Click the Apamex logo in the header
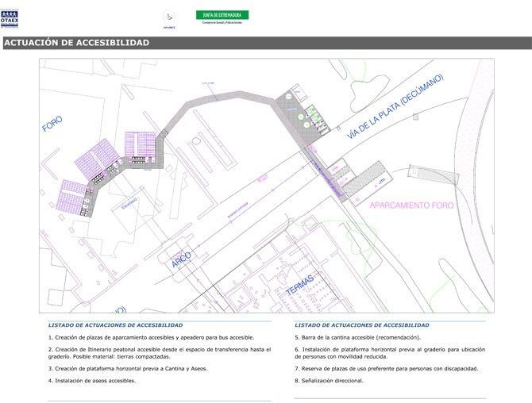The width and height of the screenshot is (532, 403). point(168,19)
